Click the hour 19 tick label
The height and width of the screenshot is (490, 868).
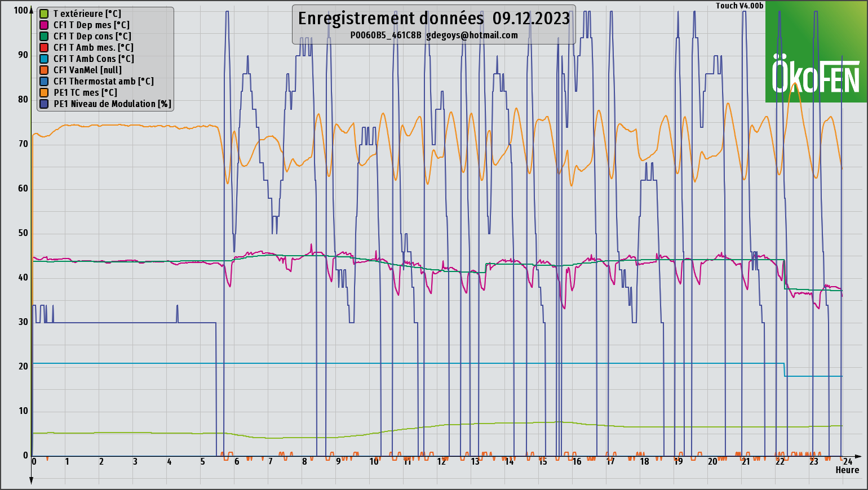coord(678,461)
